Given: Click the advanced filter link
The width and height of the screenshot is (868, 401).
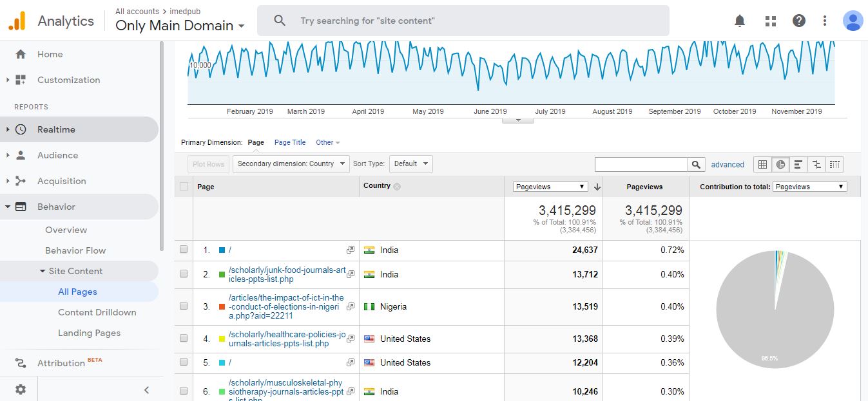Looking at the screenshot, I should coord(728,165).
